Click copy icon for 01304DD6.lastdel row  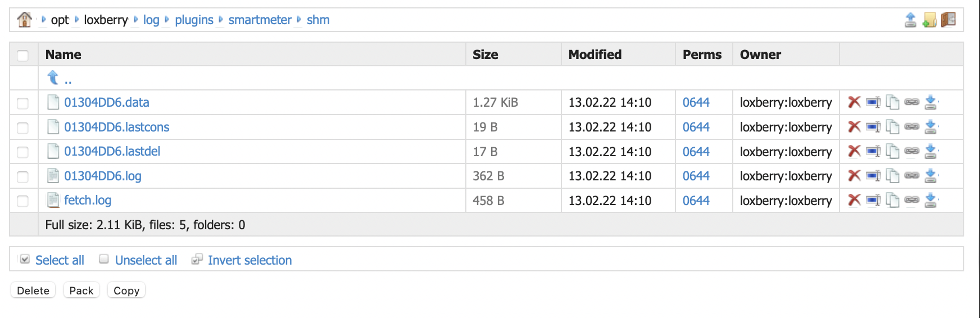coord(892,152)
